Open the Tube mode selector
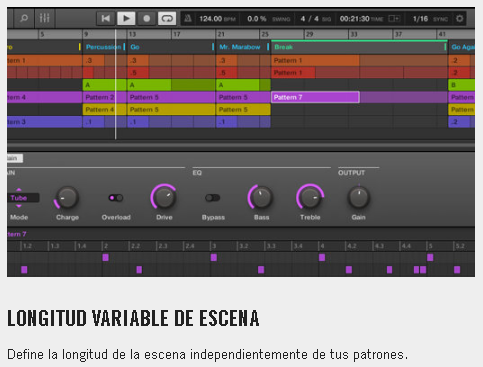The width and height of the screenshot is (483, 367). tap(23, 198)
